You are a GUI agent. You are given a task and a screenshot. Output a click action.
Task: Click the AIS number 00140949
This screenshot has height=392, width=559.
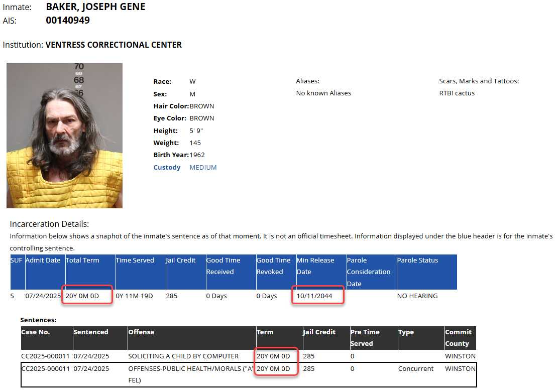click(x=68, y=21)
